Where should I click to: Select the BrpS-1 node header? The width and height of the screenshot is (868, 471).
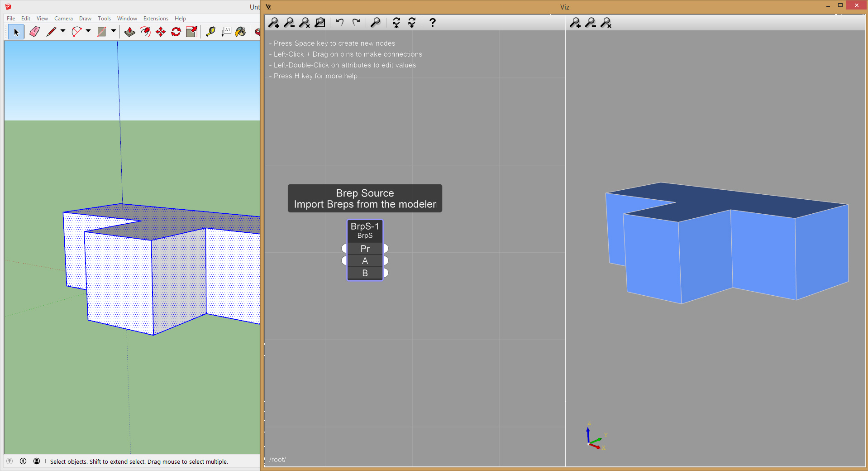click(x=365, y=230)
